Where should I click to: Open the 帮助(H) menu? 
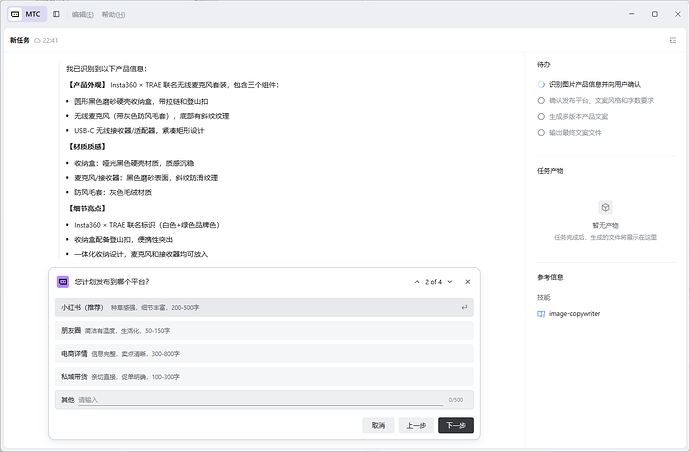(x=114, y=15)
